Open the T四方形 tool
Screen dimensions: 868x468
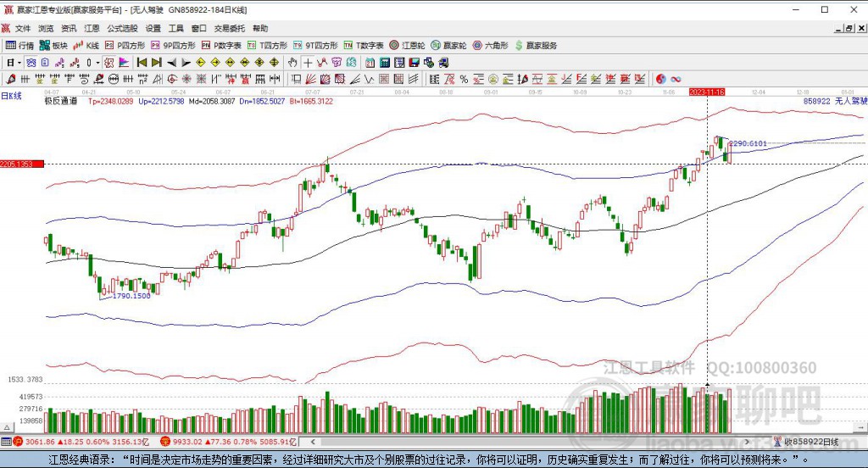point(267,46)
